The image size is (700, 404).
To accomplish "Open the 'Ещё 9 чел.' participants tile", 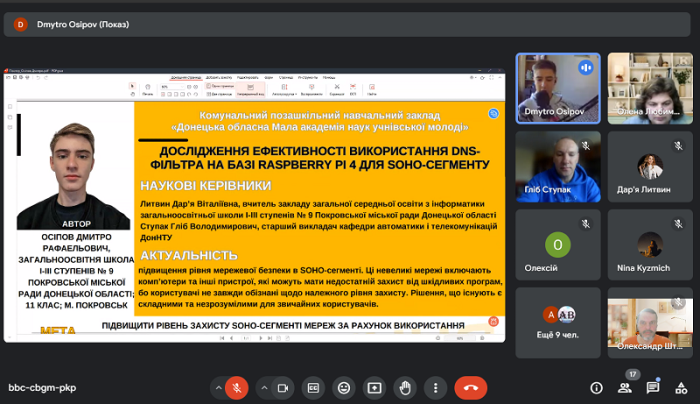I will [x=558, y=321].
